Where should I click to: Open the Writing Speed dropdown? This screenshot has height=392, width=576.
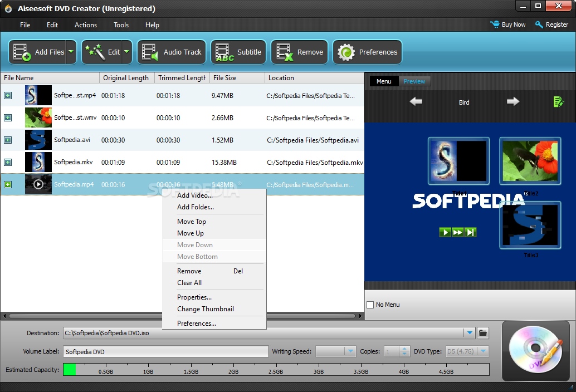click(x=350, y=351)
